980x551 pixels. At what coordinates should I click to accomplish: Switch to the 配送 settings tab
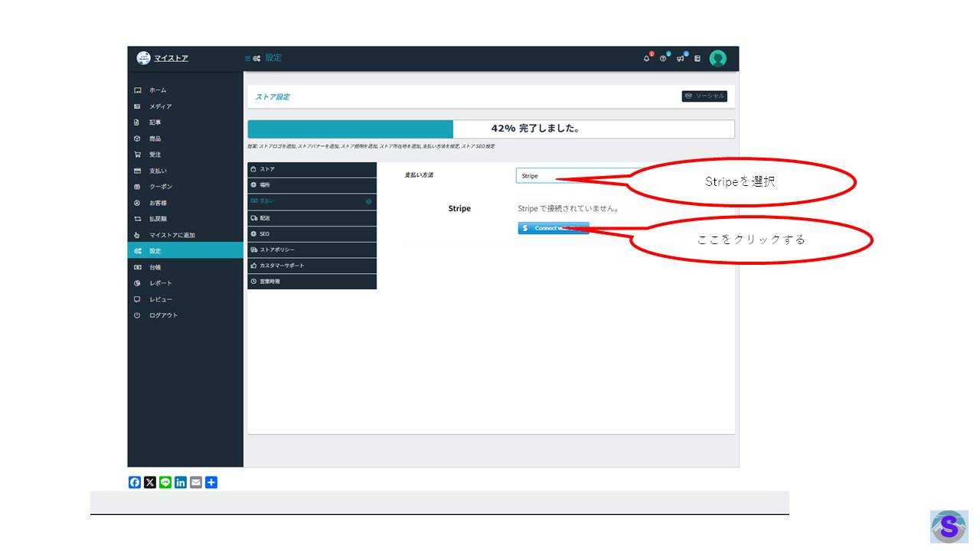[x=312, y=217]
